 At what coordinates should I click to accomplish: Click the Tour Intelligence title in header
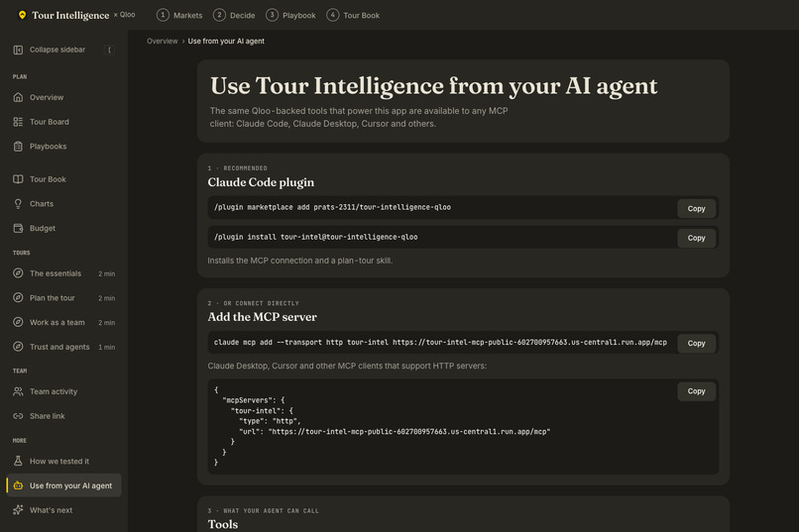(70, 15)
